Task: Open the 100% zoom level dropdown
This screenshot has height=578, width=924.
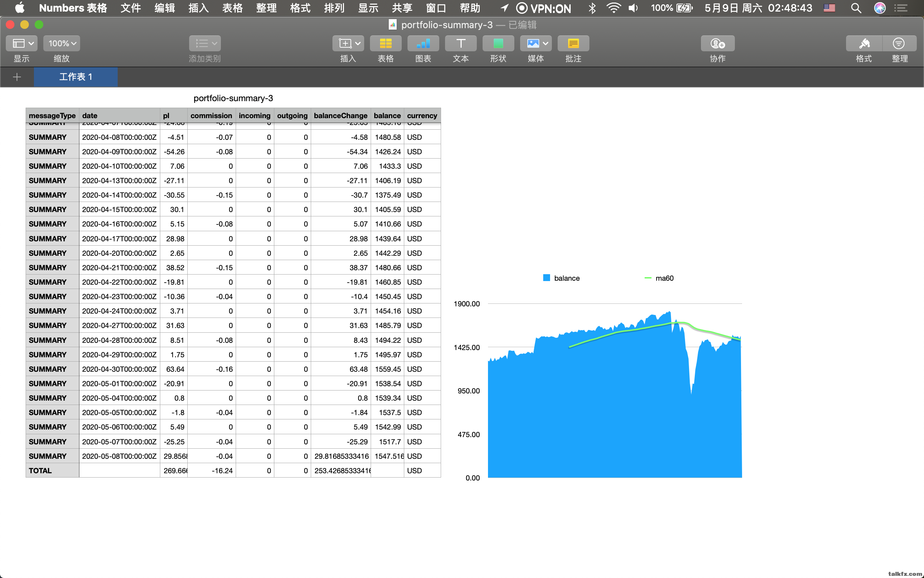Action: (62, 44)
